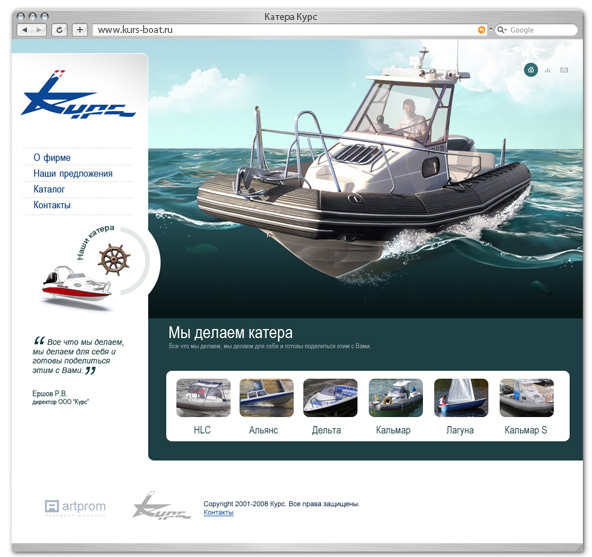Viewport: 592px width, 557px height.
Task: Reload the page with the refresh button
Action: click(59, 30)
